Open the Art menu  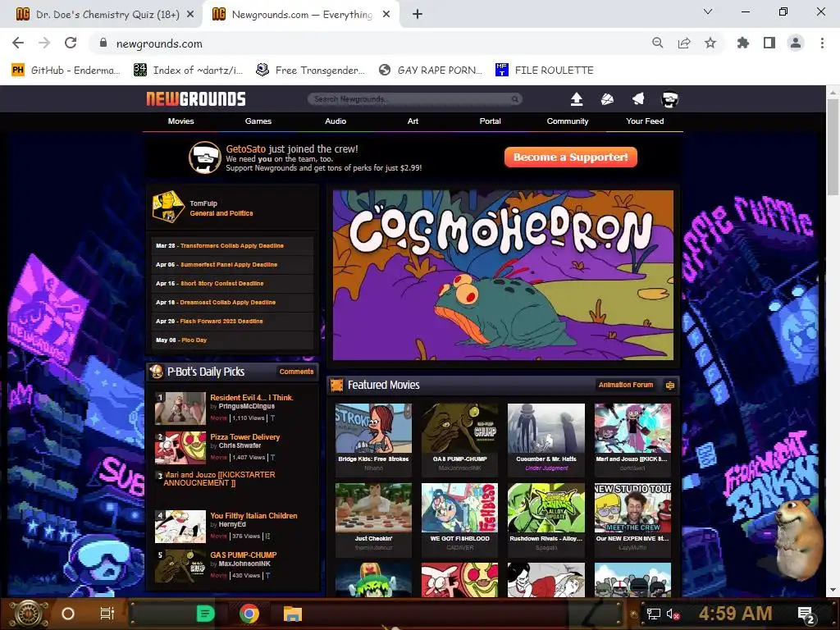[413, 121]
